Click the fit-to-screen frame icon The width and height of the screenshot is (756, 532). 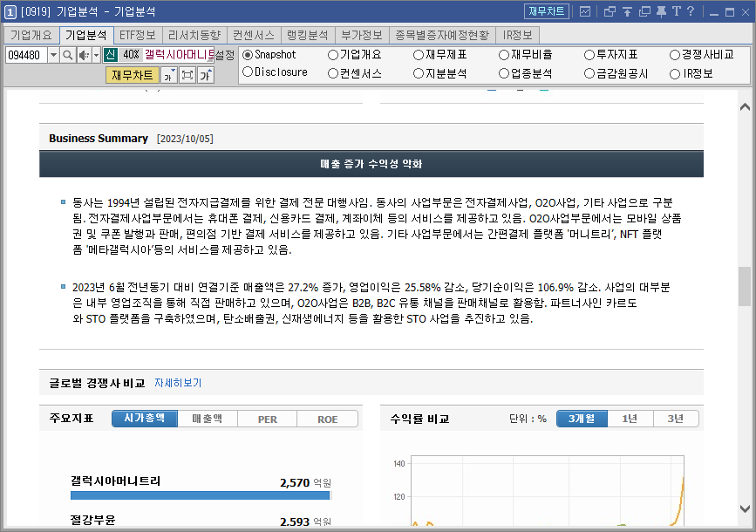[x=187, y=75]
